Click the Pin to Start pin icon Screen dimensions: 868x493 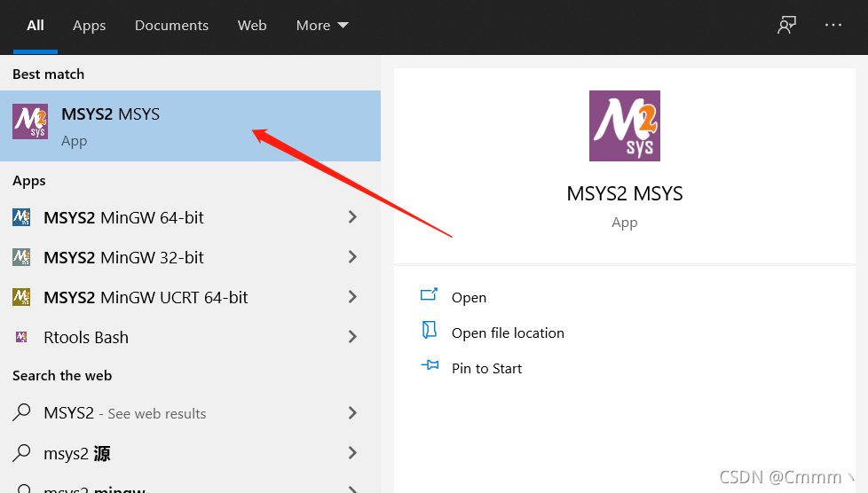click(x=430, y=365)
